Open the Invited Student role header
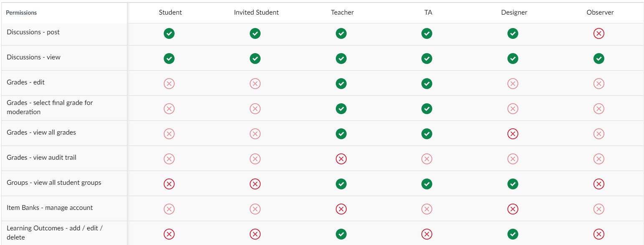 pyautogui.click(x=256, y=13)
